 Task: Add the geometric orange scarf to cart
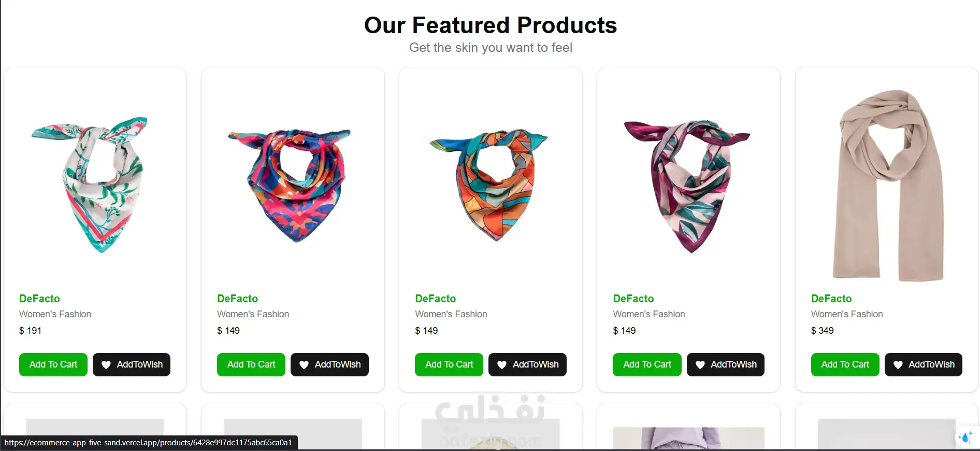[449, 364]
